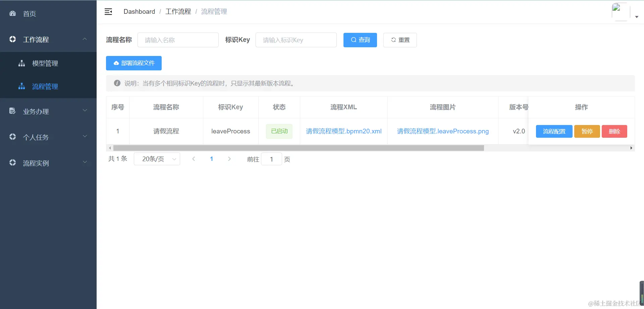Open 请假流程模型.leaveProcess.png link
Viewport: 644px width, 309px height.
(443, 131)
